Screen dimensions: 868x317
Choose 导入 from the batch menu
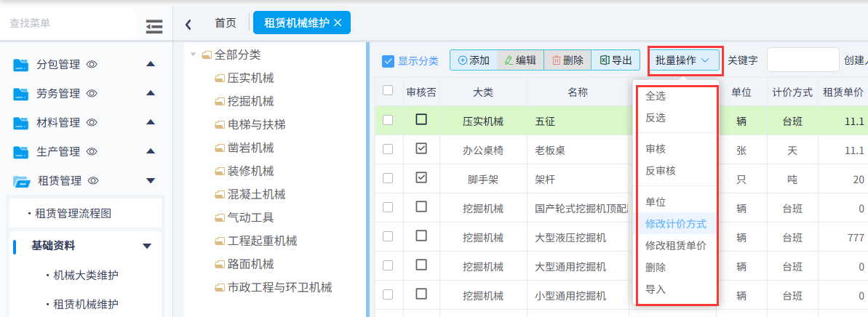[x=677, y=289]
